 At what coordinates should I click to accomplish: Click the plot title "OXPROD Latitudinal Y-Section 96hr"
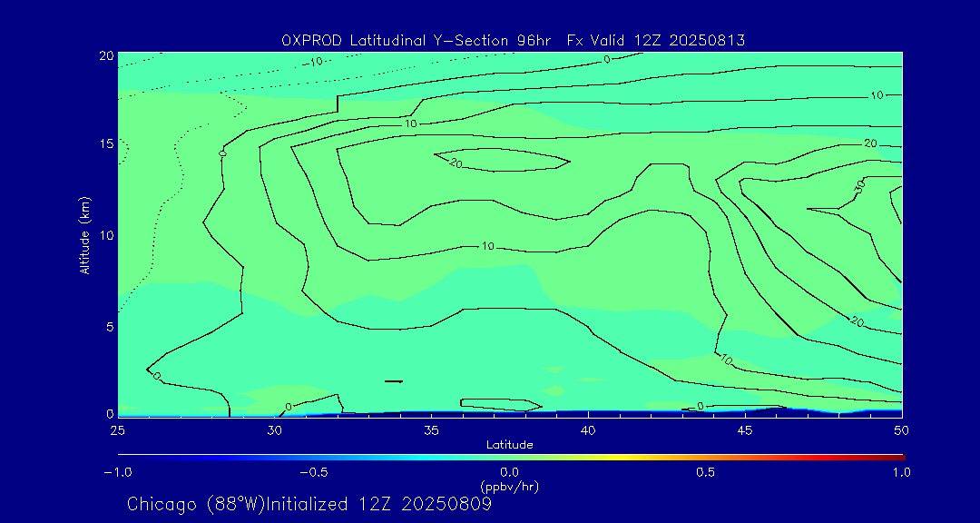pos(416,41)
